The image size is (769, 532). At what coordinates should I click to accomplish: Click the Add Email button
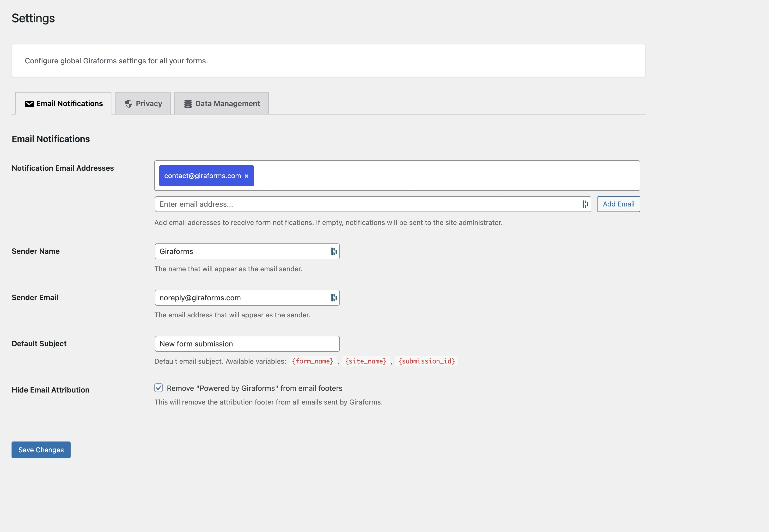pos(618,204)
